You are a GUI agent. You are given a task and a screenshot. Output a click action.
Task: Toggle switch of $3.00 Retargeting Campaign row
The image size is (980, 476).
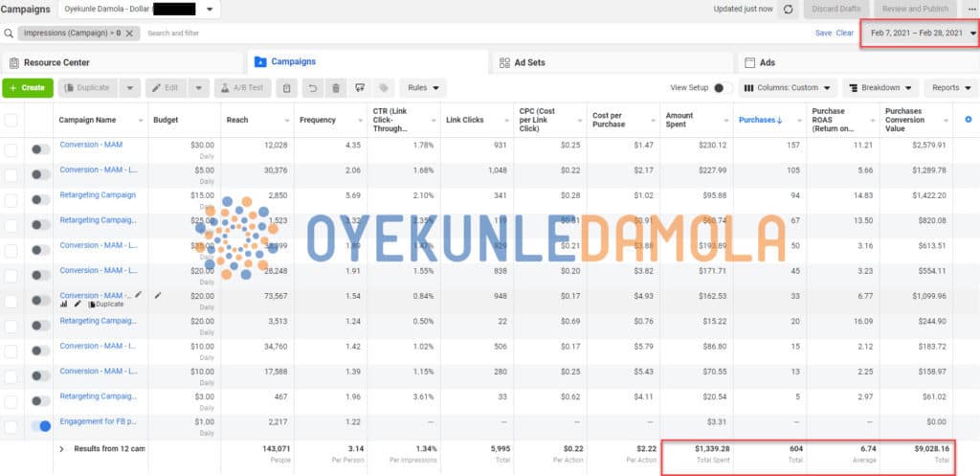40,401
